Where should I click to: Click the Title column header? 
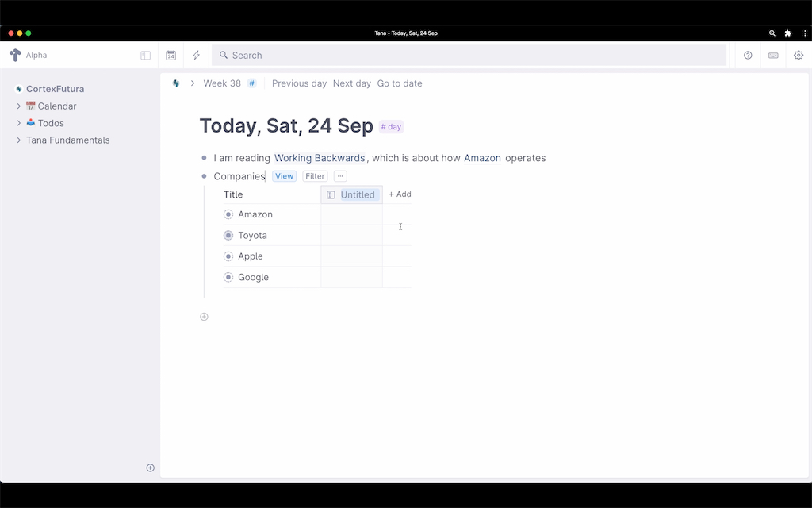coord(233,195)
